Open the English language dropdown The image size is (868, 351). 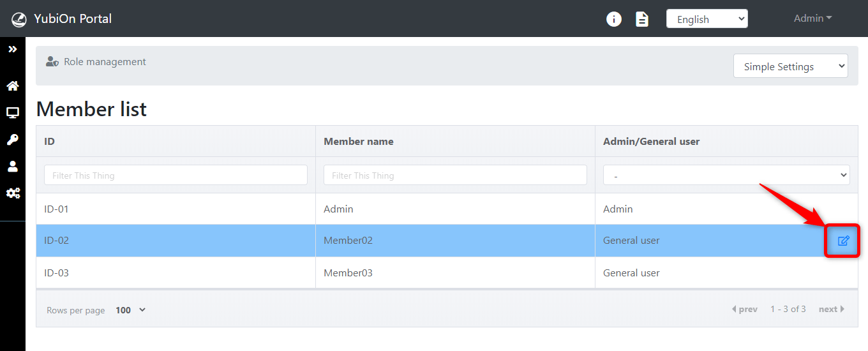coord(707,19)
